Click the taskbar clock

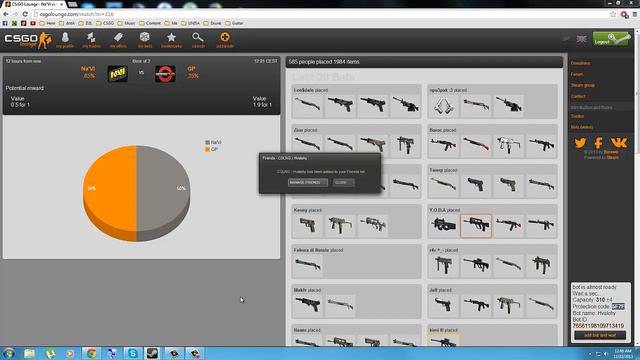(x=623, y=353)
